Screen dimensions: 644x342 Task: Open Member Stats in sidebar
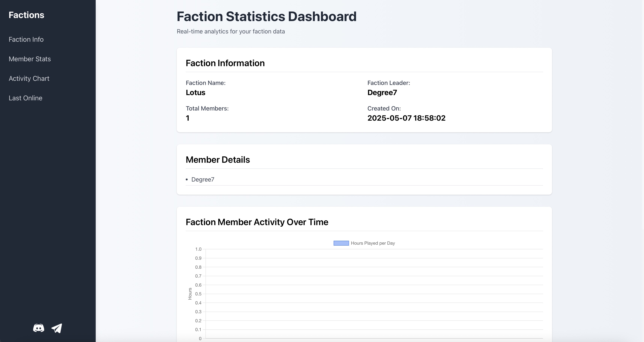point(29,59)
